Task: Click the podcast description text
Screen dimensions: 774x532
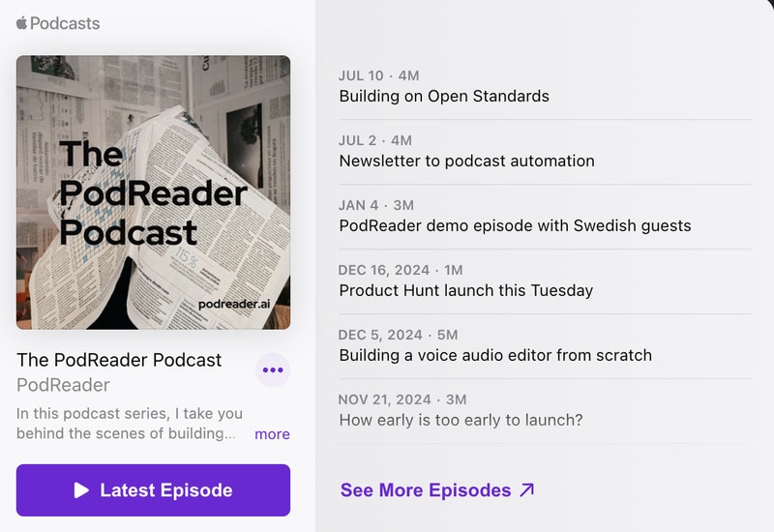Action: [x=126, y=424]
